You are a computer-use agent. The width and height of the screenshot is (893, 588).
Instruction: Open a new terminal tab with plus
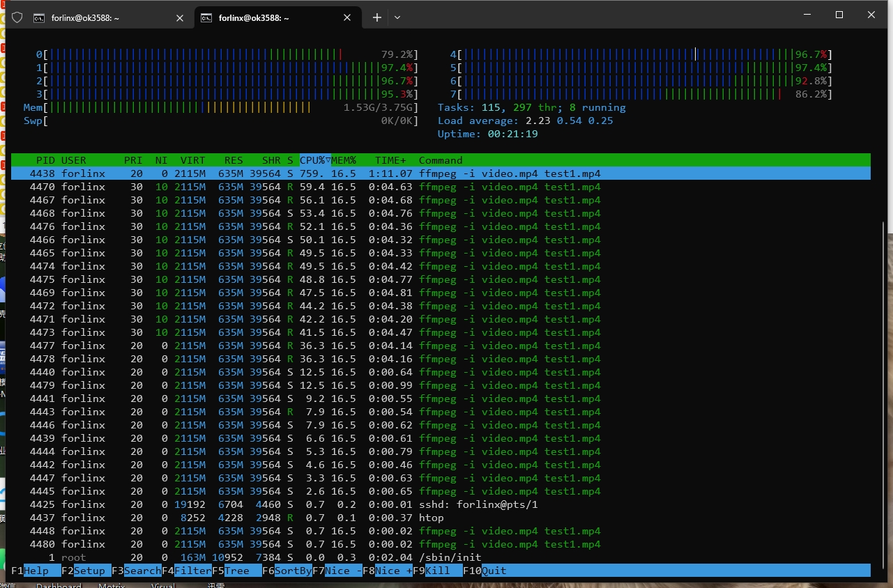pos(377,17)
